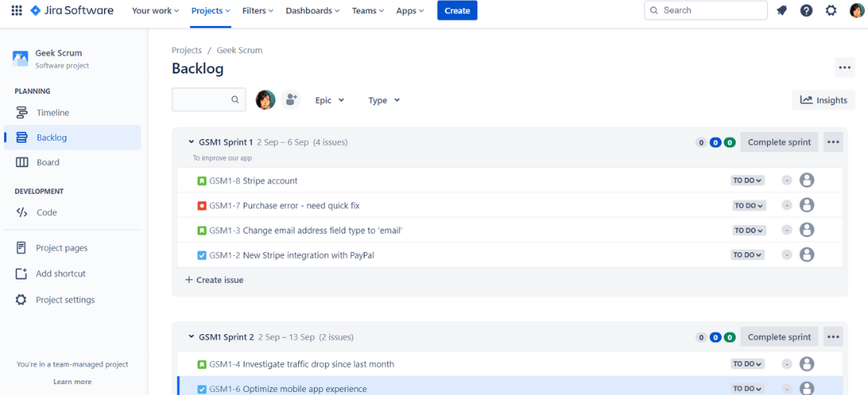
Task: Click the magnifier icon in backlog search box
Action: tap(235, 100)
